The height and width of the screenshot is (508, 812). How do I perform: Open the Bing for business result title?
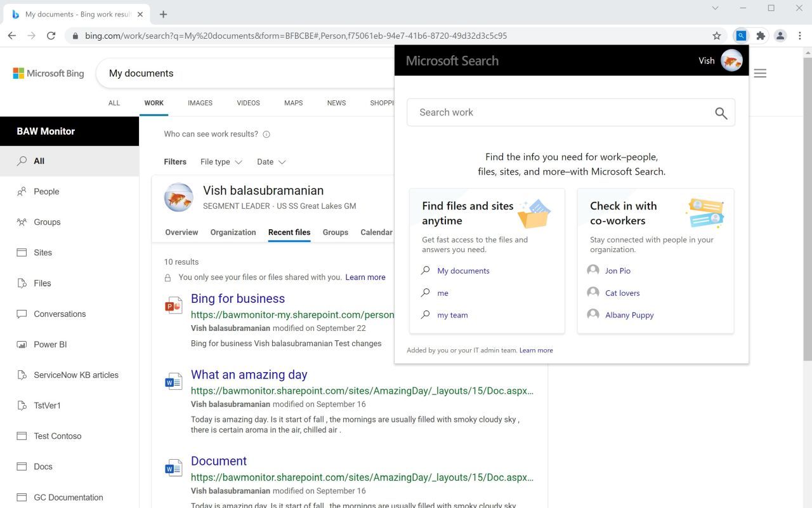(x=238, y=298)
